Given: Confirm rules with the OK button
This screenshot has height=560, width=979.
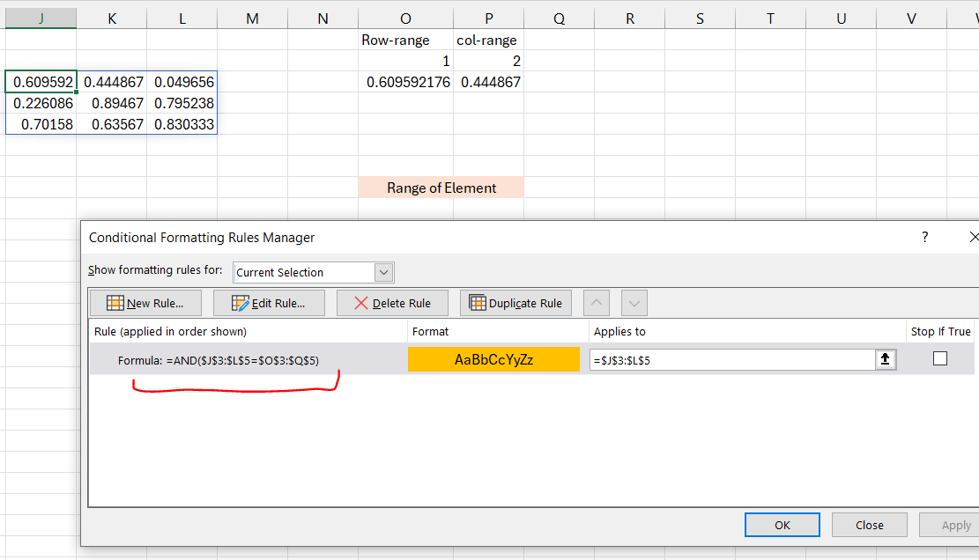Looking at the screenshot, I should [x=782, y=524].
